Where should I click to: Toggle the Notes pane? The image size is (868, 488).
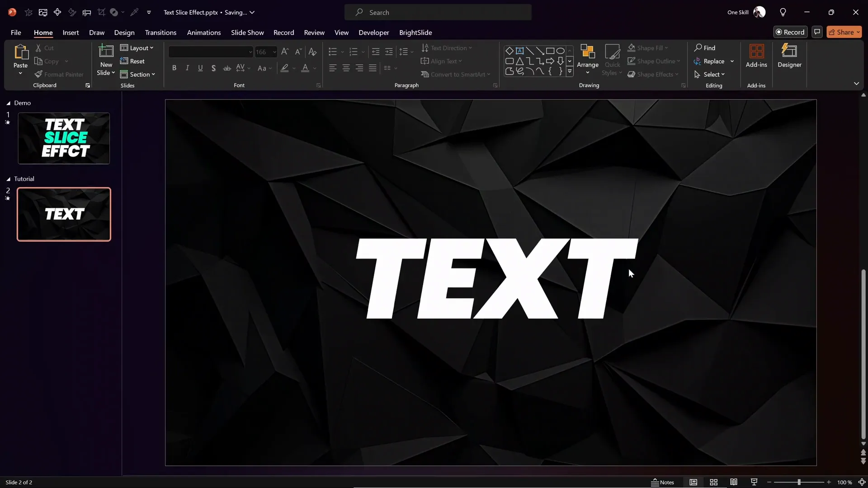[x=662, y=482]
